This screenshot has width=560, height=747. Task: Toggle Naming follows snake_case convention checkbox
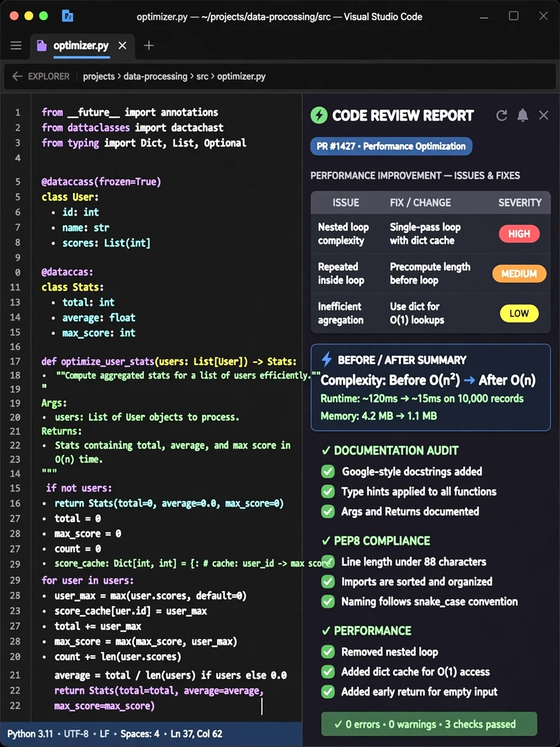click(x=328, y=601)
